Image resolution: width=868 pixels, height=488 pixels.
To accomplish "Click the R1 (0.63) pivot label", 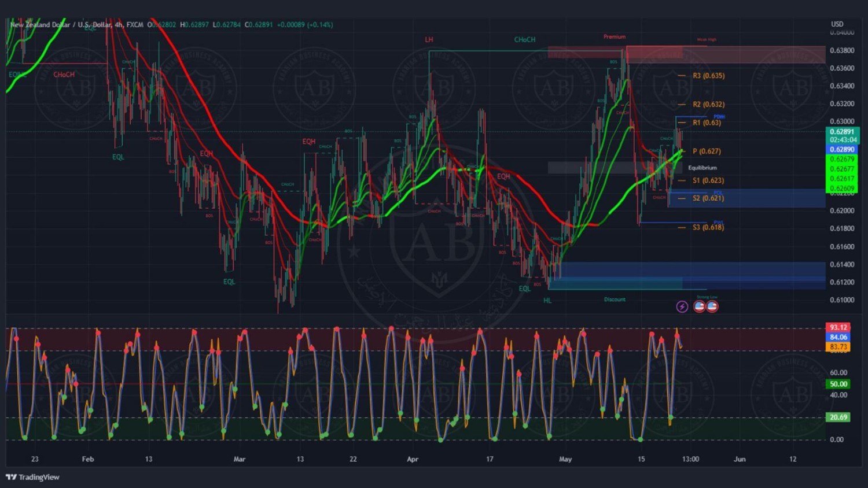I will [707, 123].
